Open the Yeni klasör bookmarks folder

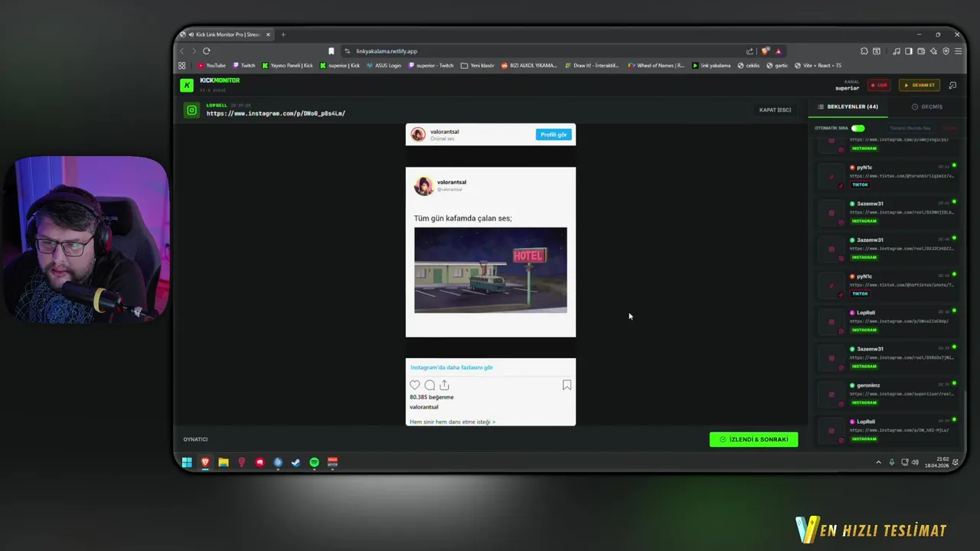tap(478, 65)
